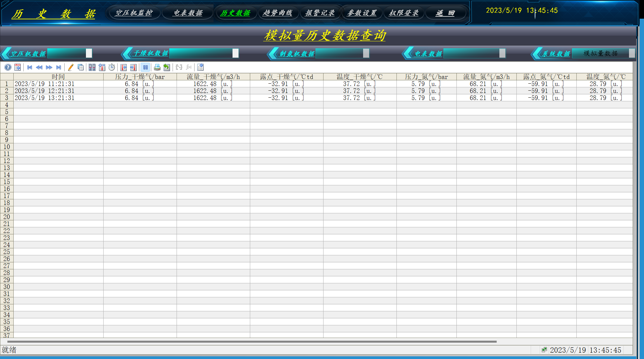Click the 温度_氮气/℃ column header
The width and height of the screenshot is (644, 359).
pos(605,77)
